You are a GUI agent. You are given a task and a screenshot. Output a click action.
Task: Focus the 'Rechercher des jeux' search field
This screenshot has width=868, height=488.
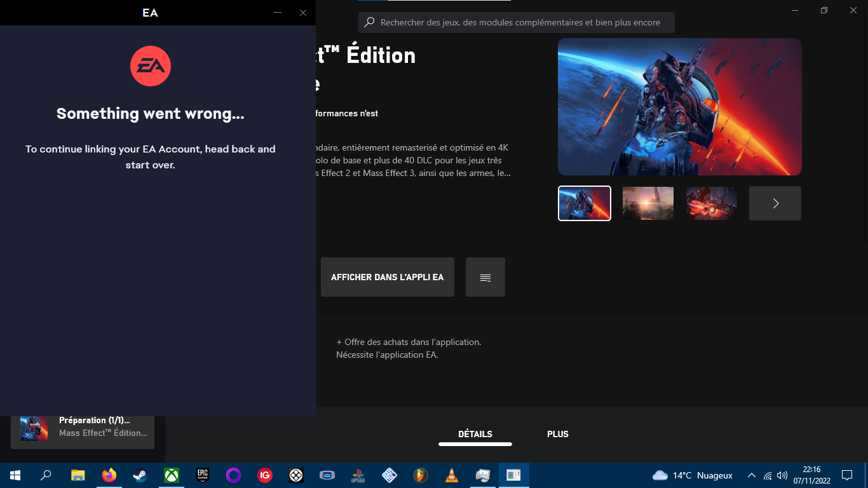[517, 22]
